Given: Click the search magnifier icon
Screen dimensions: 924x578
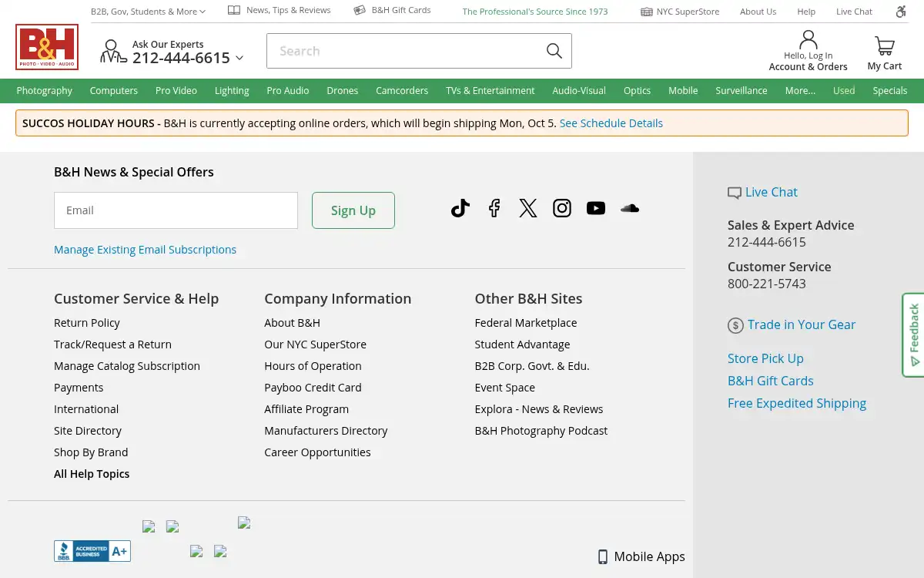Looking at the screenshot, I should tap(554, 51).
